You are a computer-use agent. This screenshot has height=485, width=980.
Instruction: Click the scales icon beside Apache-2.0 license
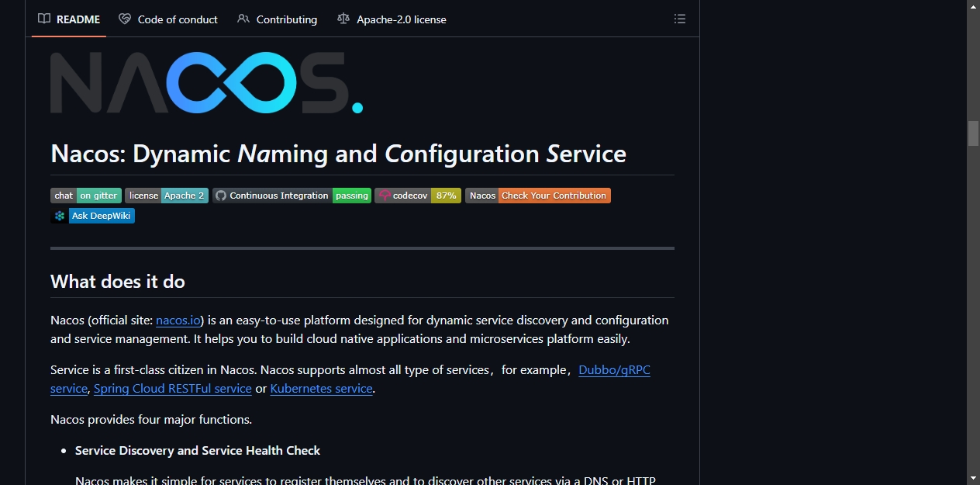(x=343, y=19)
